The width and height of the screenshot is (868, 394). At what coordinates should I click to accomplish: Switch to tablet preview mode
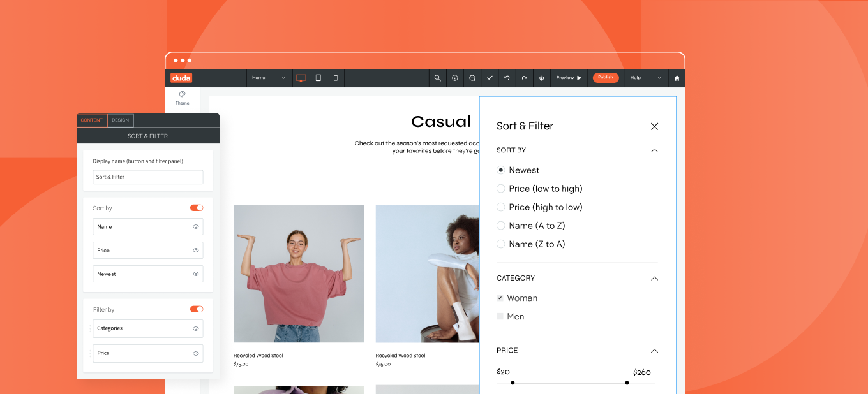[x=318, y=77]
